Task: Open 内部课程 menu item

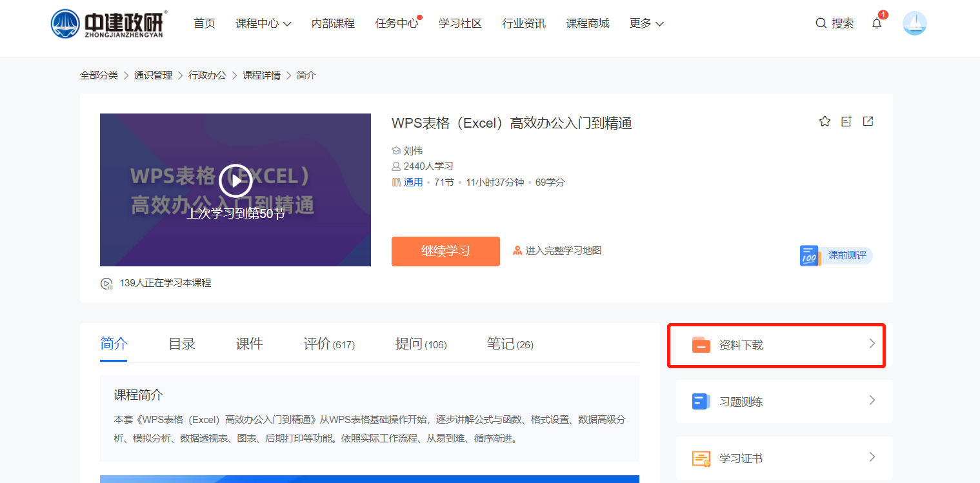Action: click(x=333, y=23)
